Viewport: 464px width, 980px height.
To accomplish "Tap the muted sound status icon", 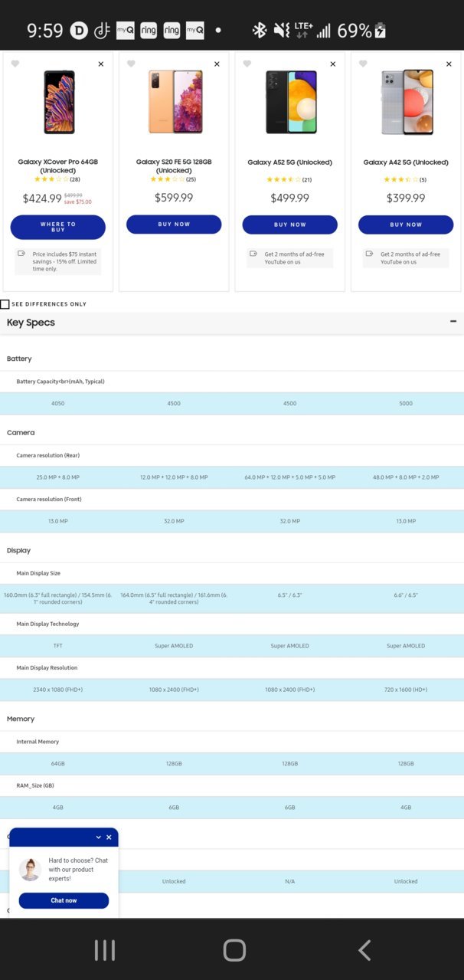I will 282,30.
